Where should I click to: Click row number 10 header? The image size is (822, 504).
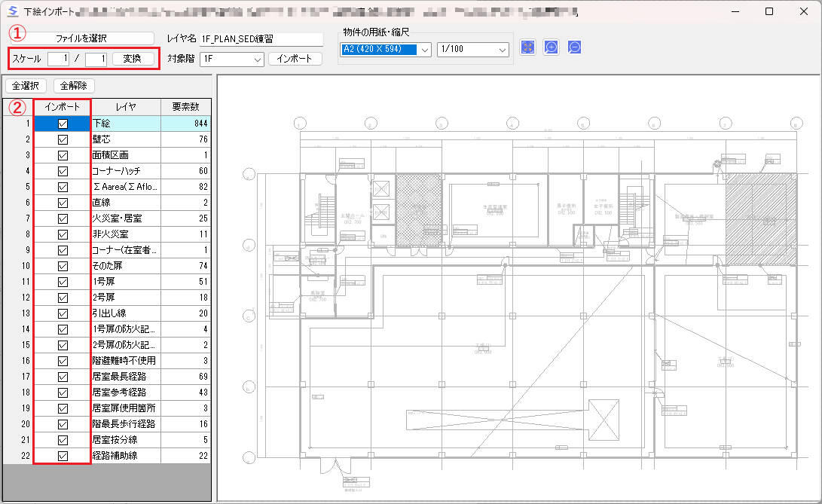pyautogui.click(x=19, y=266)
